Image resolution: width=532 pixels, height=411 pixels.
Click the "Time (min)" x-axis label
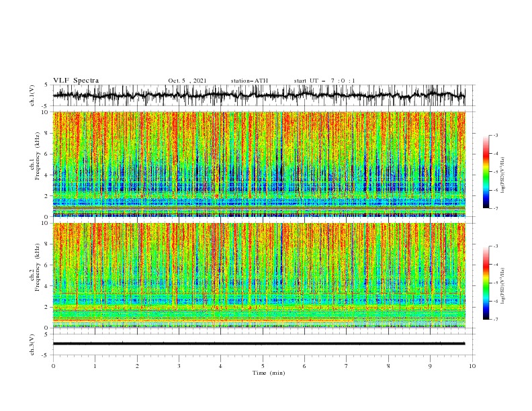(269, 373)
